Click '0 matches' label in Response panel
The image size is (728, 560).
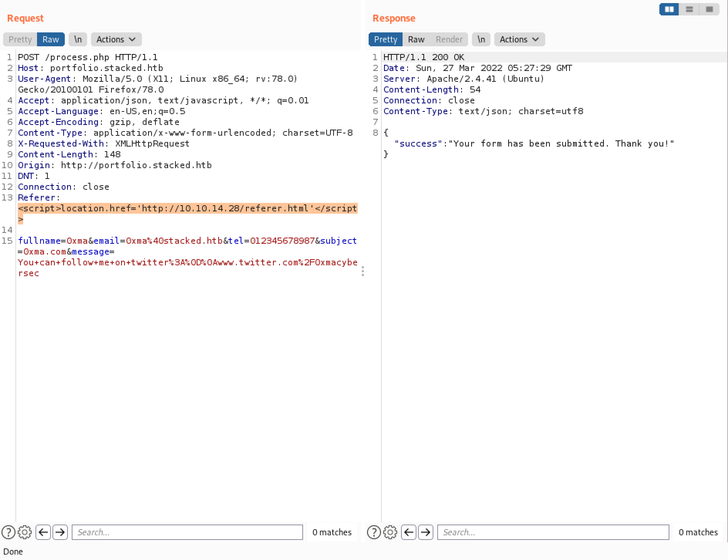(x=698, y=532)
